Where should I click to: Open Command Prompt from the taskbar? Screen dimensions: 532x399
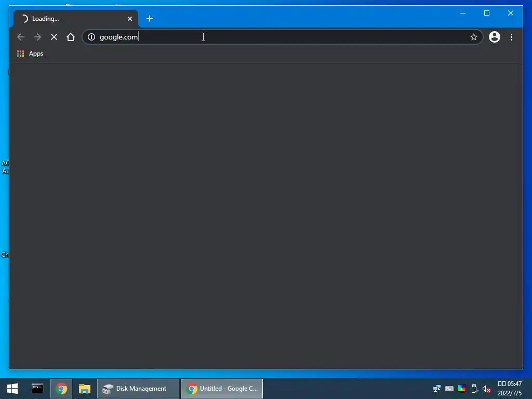pos(37,389)
